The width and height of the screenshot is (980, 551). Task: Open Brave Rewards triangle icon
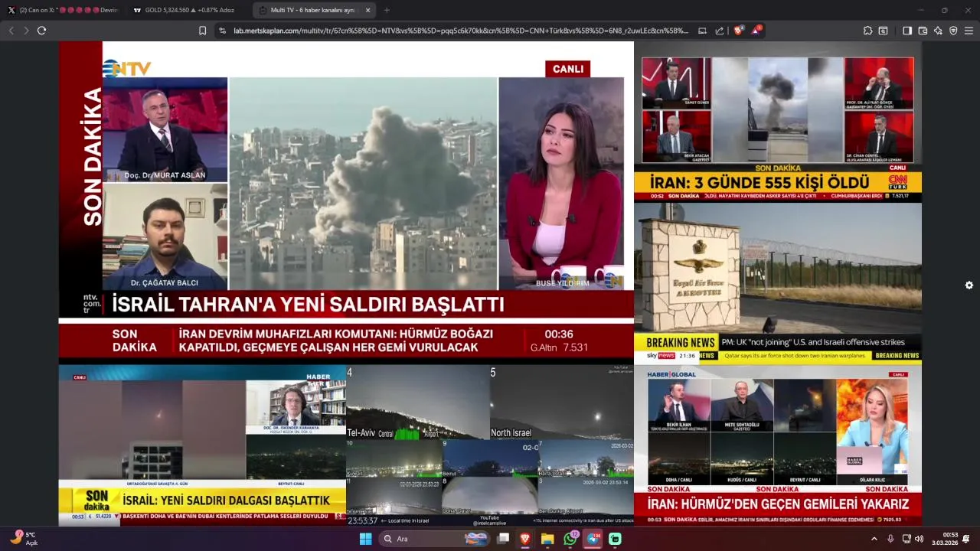point(756,31)
